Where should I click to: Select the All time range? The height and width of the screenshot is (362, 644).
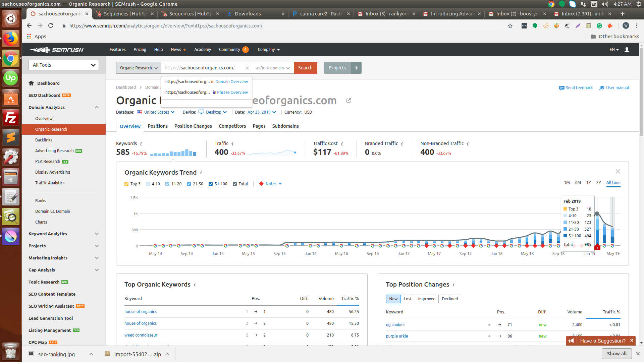pyautogui.click(x=613, y=183)
